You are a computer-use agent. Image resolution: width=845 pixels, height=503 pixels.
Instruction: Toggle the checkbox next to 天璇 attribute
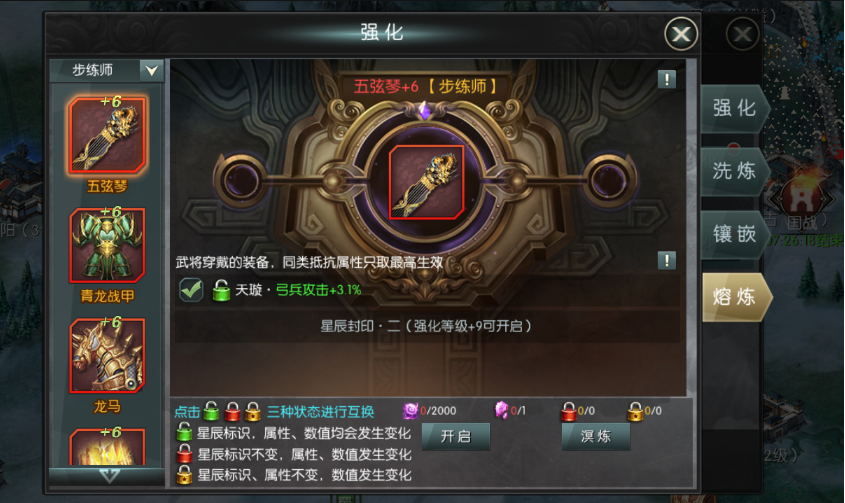tap(191, 290)
